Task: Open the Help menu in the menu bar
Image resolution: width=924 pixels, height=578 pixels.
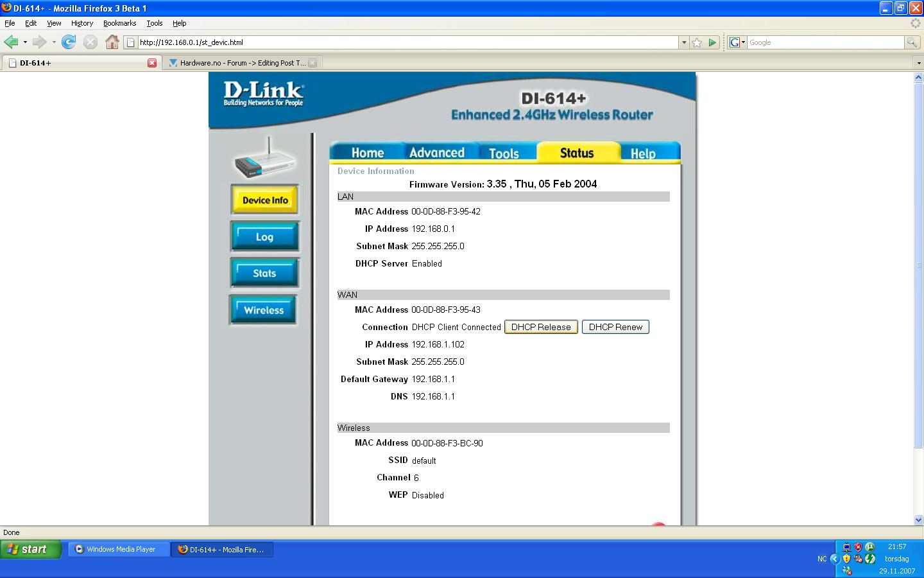Action: [x=180, y=23]
